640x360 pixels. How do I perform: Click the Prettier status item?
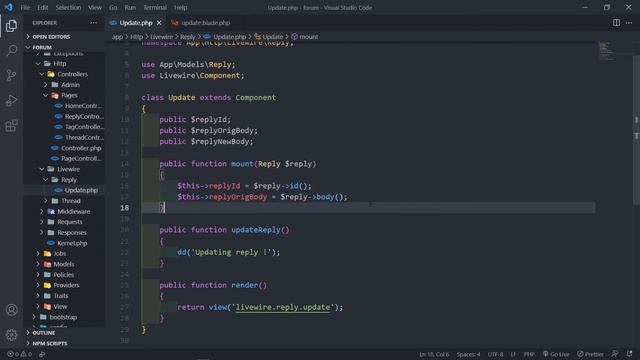(x=590, y=354)
